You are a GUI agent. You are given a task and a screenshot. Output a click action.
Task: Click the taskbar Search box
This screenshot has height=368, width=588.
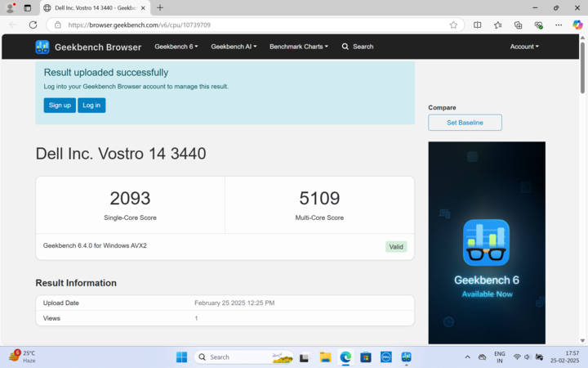point(243,357)
